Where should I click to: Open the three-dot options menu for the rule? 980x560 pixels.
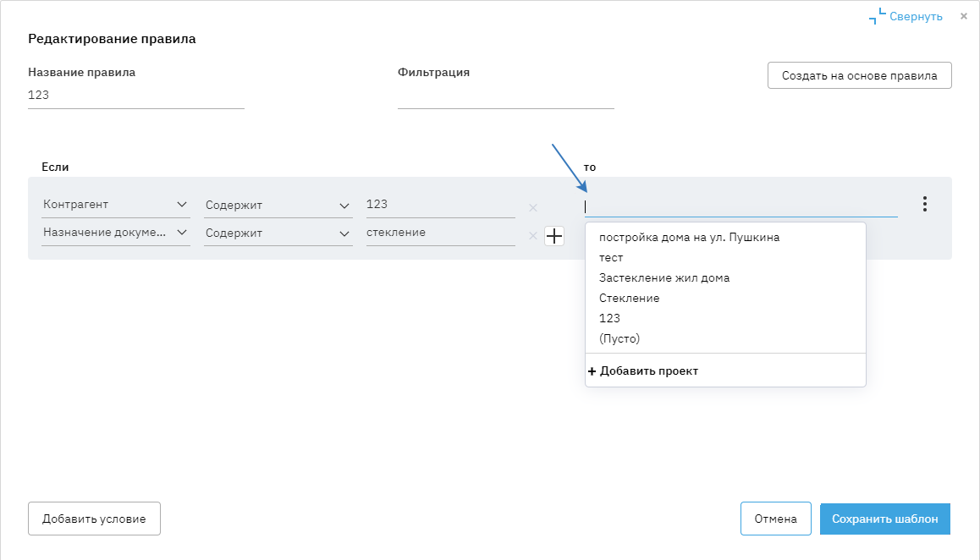[925, 204]
